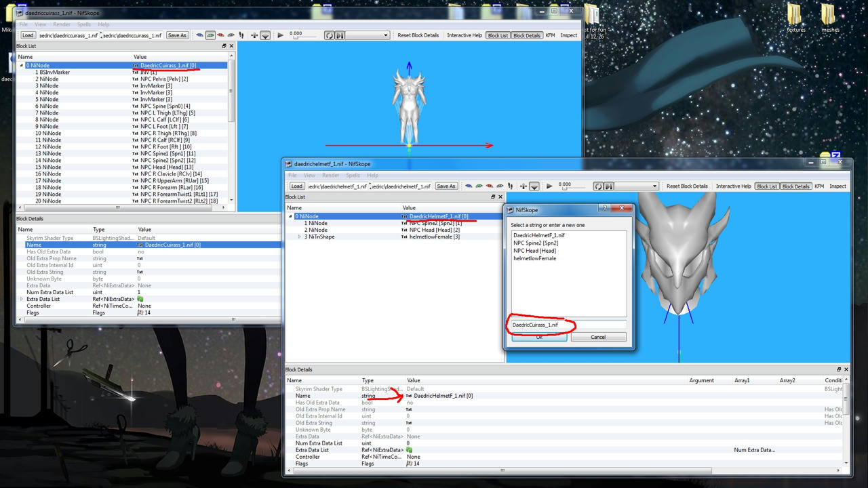Click load path field in daedrichelmetf window

click(x=337, y=186)
